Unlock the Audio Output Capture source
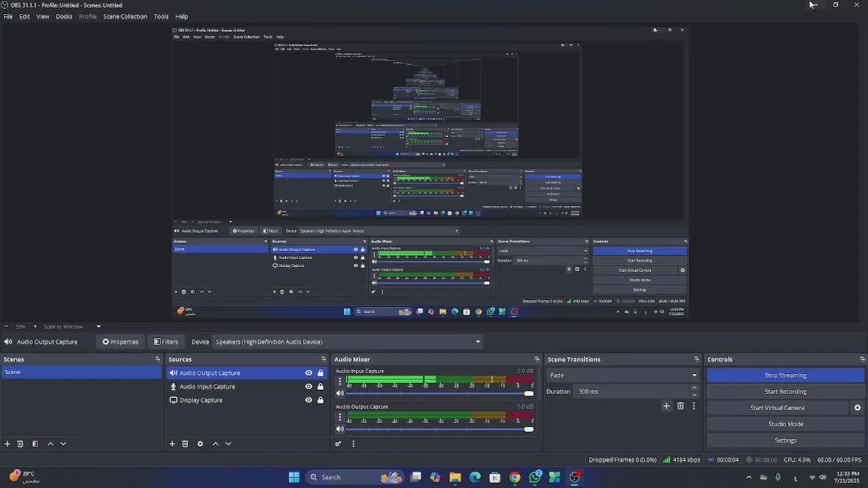Image resolution: width=868 pixels, height=488 pixels. (x=321, y=373)
